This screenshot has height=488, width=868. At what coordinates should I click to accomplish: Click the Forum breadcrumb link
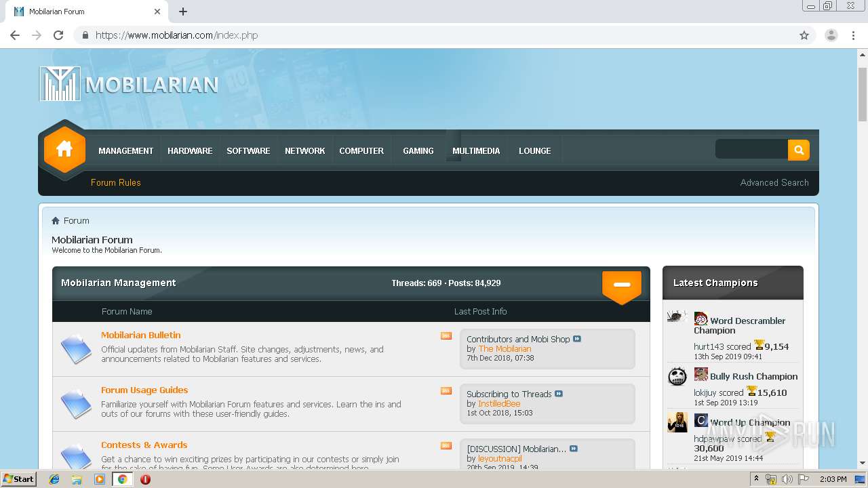tap(77, 221)
